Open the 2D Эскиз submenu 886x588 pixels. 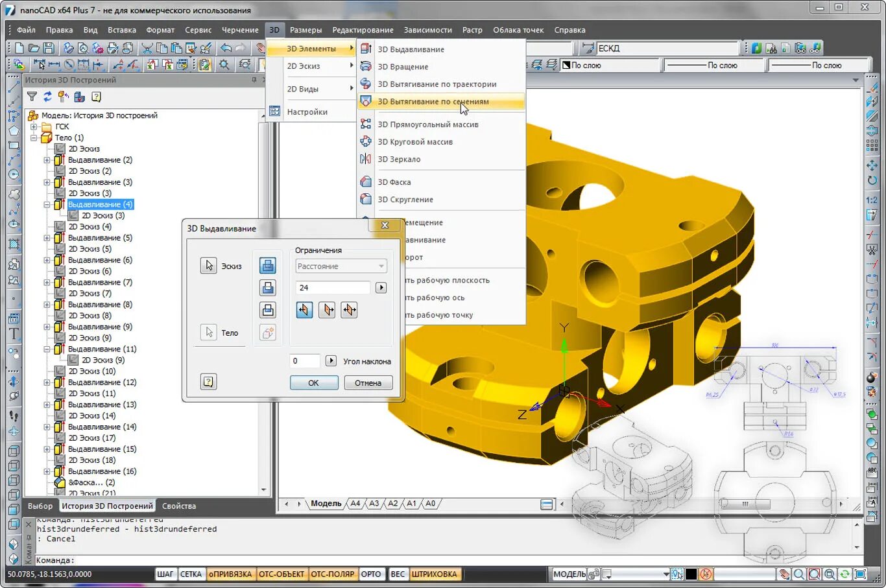[311, 66]
